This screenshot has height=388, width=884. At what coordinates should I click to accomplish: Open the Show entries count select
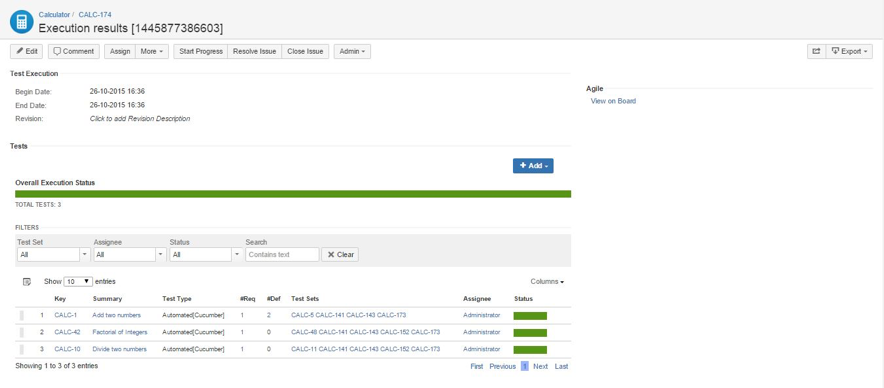click(x=78, y=281)
